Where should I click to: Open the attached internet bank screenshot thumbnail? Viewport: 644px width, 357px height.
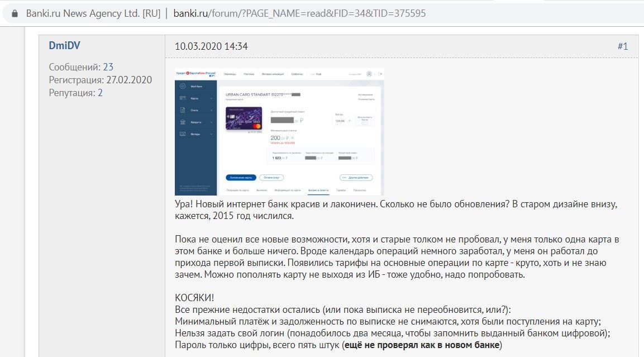pyautogui.click(x=279, y=131)
